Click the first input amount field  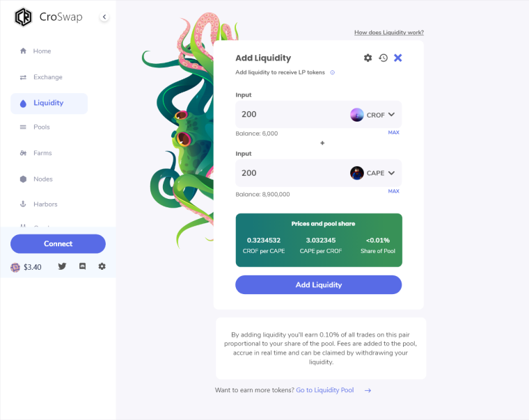289,115
